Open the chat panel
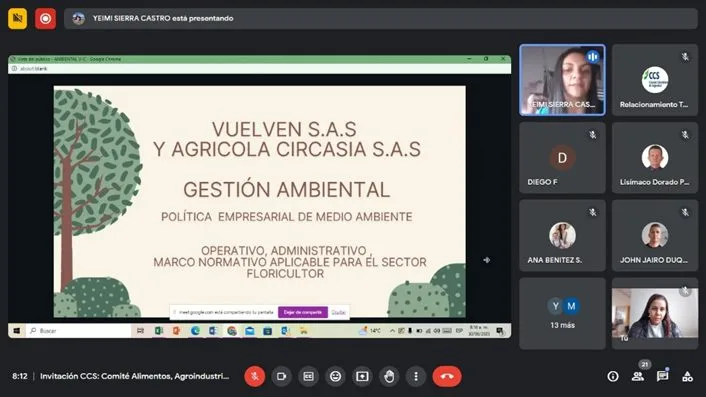Viewport: 706px width, 397px height. coord(662,376)
